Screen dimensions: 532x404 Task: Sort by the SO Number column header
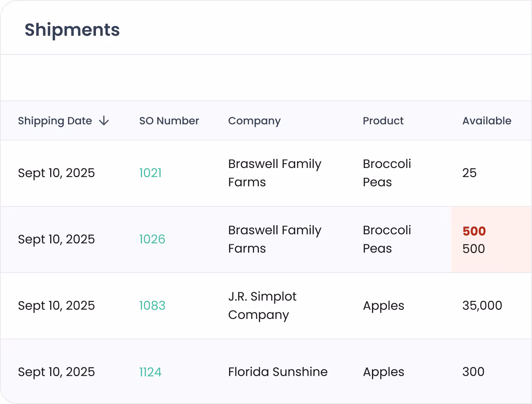coord(169,121)
